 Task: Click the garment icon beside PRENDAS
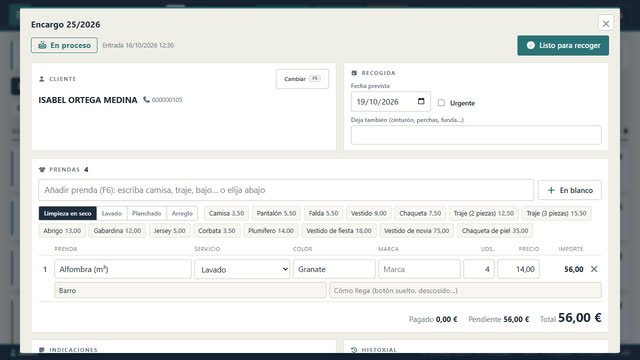pyautogui.click(x=42, y=169)
